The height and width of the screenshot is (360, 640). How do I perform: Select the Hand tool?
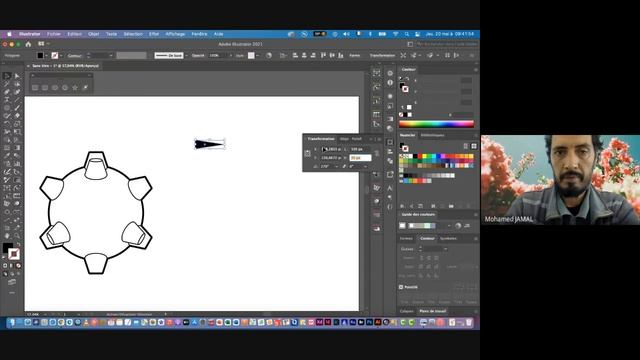[7, 236]
